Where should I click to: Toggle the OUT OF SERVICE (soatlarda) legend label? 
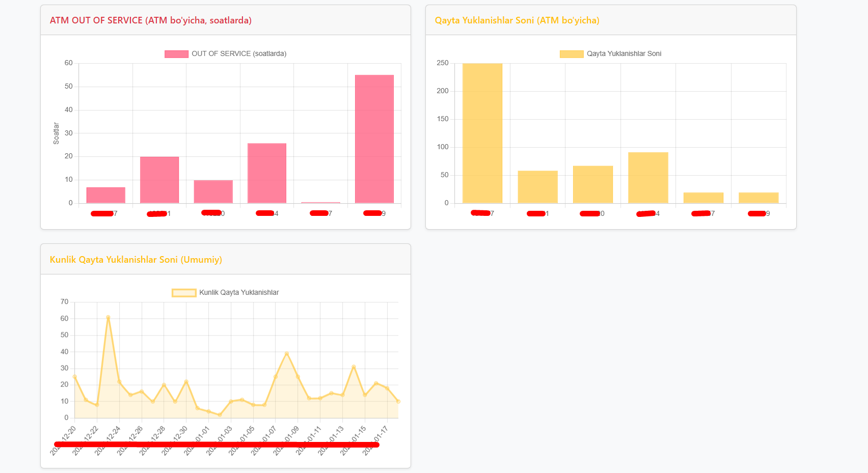click(x=238, y=54)
